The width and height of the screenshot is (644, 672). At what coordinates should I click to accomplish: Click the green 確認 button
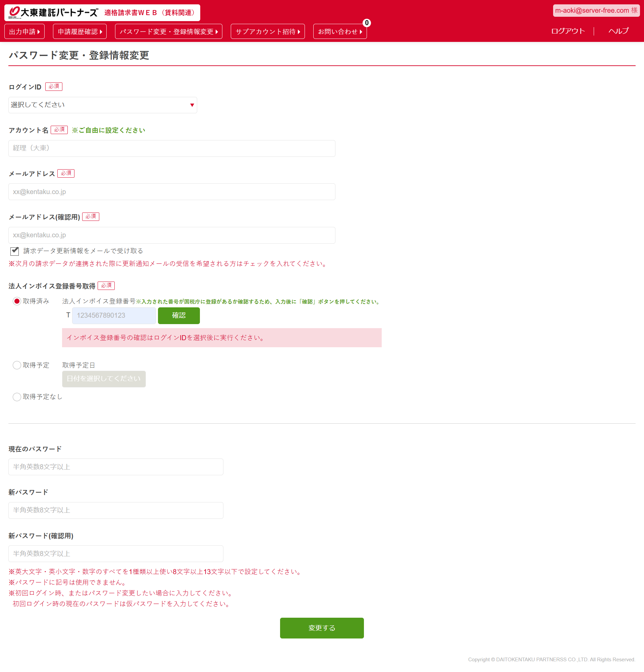pos(179,315)
